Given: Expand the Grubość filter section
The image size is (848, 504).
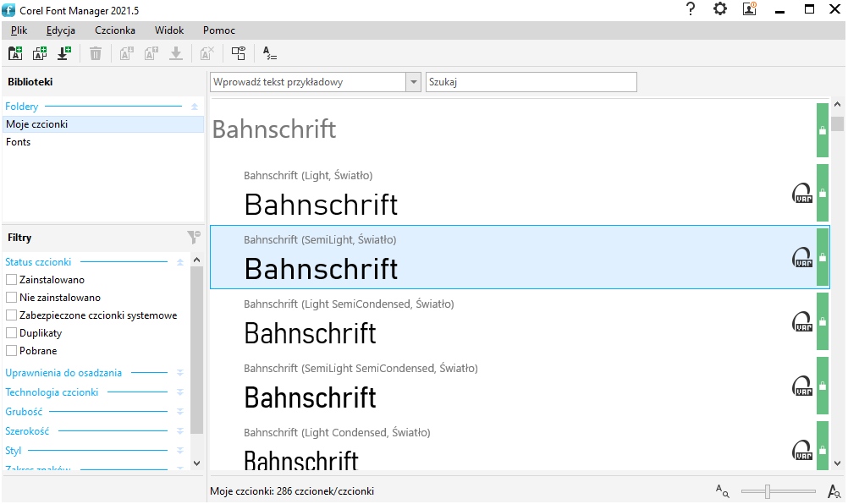Looking at the screenshot, I should coord(179,412).
